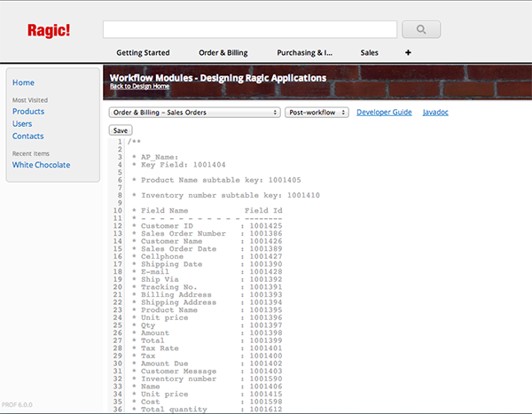Focus the top search input field
This screenshot has width=532, height=414.
(x=250, y=29)
